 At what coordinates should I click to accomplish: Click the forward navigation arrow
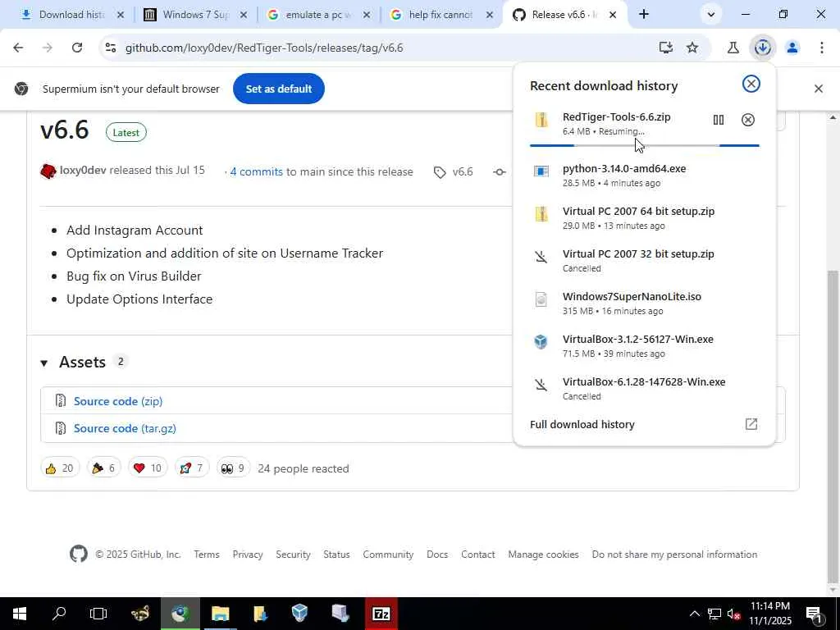[x=48, y=48]
